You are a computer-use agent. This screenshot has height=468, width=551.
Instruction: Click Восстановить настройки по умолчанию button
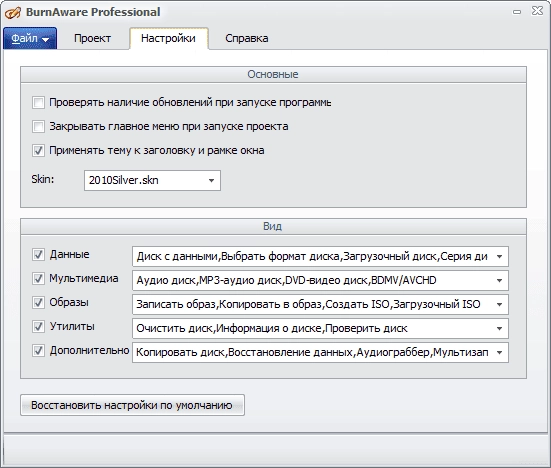tap(132, 405)
